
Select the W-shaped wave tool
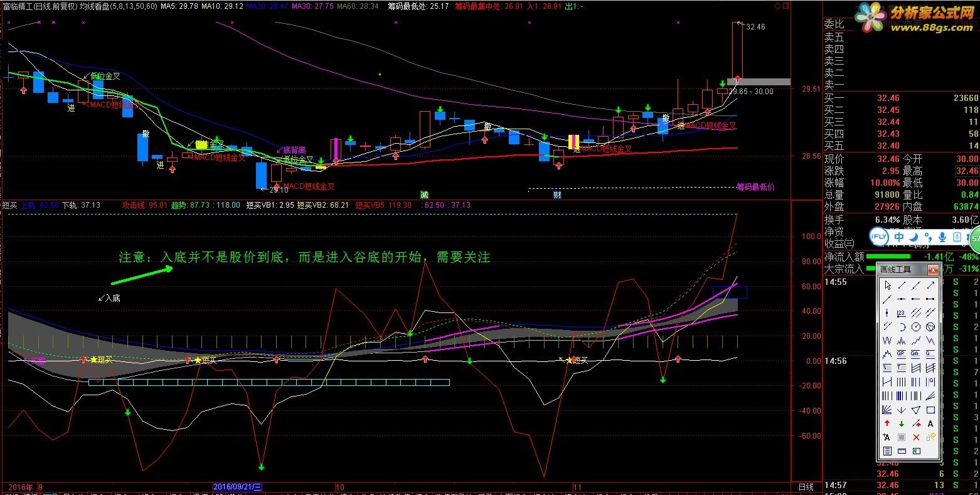coord(887,341)
